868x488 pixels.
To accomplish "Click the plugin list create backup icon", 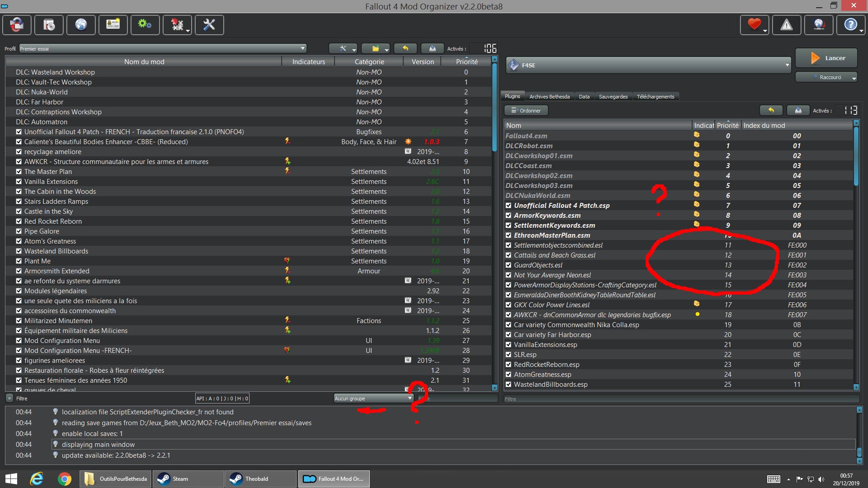I will tap(798, 110).
